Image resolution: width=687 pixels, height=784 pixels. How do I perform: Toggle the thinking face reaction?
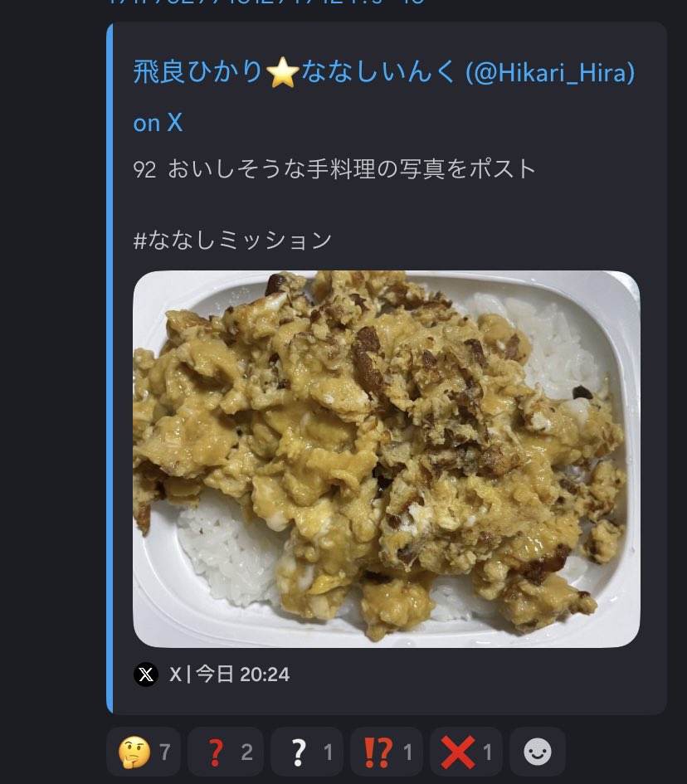pyautogui.click(x=144, y=752)
